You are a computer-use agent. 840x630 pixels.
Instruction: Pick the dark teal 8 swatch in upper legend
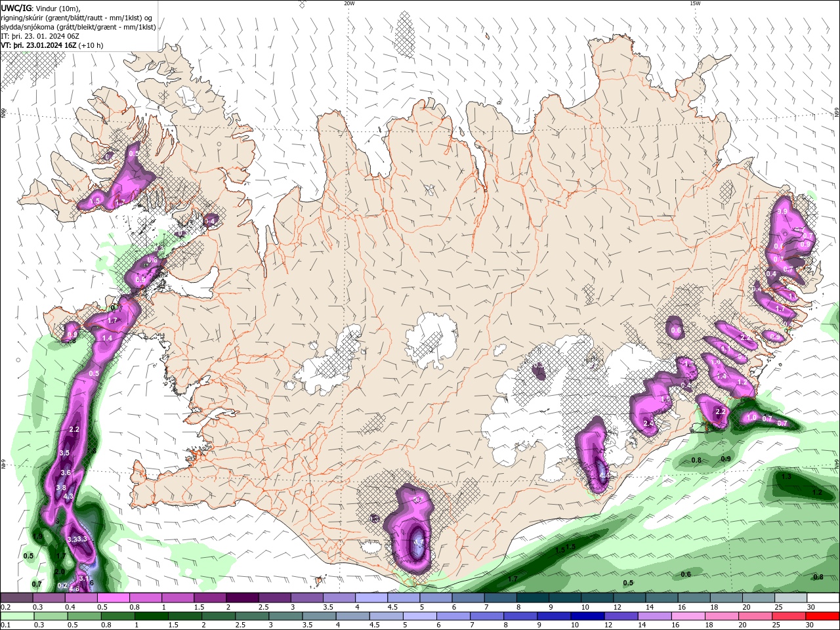[x=533, y=598]
